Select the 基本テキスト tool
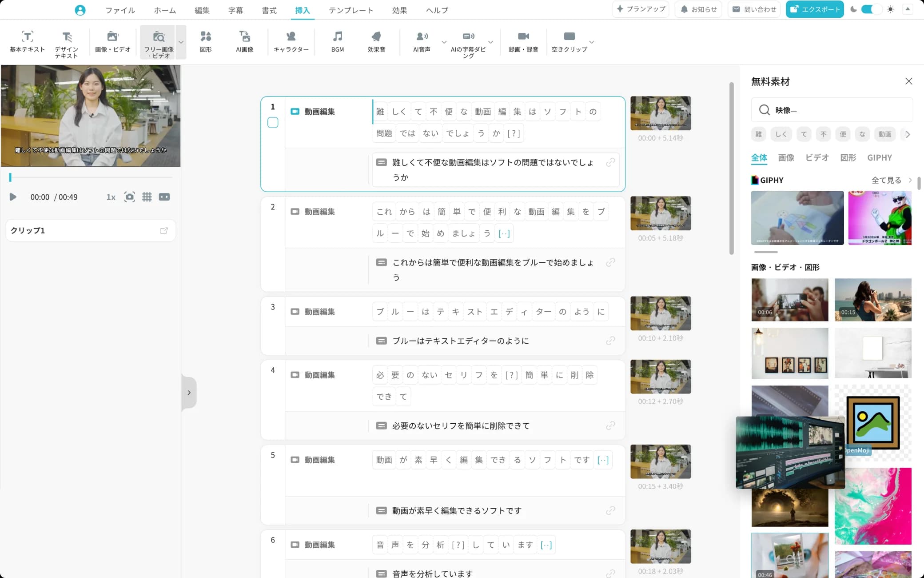Image resolution: width=924 pixels, height=578 pixels. tap(26, 42)
